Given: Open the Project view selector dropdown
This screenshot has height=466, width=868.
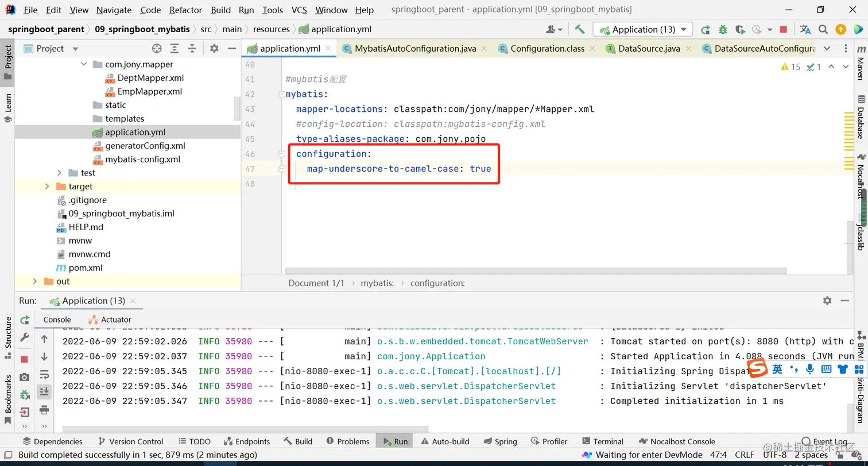Looking at the screenshot, I should (x=75, y=49).
